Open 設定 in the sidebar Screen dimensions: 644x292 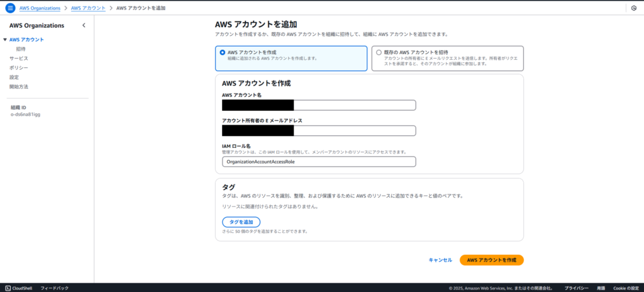pos(14,77)
